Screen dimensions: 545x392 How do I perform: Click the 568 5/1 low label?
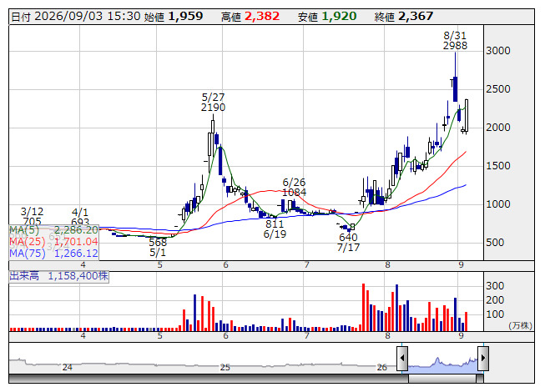158,247
